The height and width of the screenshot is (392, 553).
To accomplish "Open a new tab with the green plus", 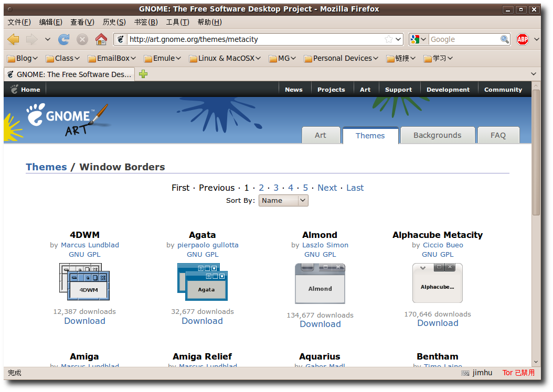I will point(143,74).
